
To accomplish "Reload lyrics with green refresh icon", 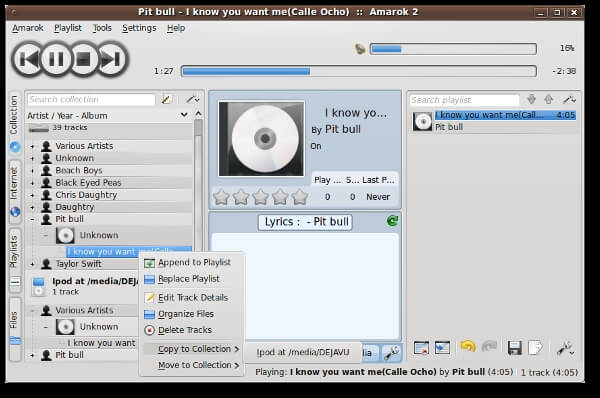I will coord(392,221).
